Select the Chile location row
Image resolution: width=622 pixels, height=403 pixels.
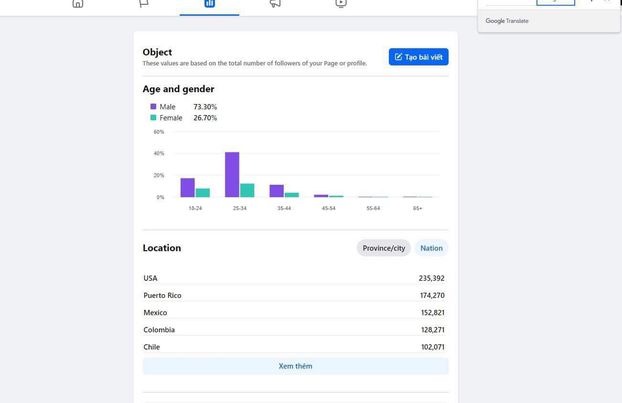(295, 346)
